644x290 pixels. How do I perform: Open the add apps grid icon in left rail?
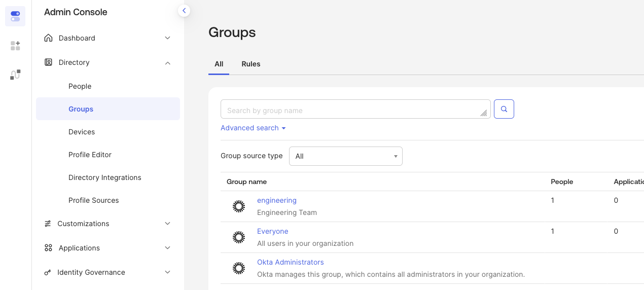[x=15, y=46]
